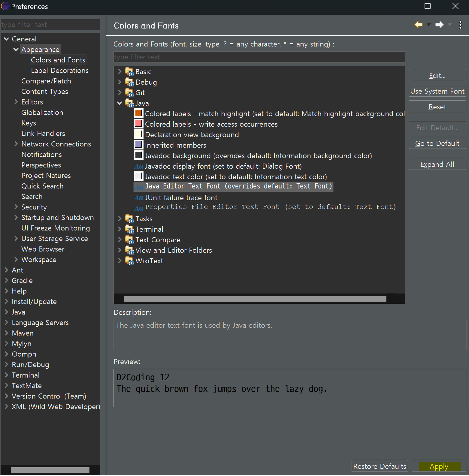Select the write access occurrences red swatch
This screenshot has height=476, width=469.
pyautogui.click(x=138, y=123)
